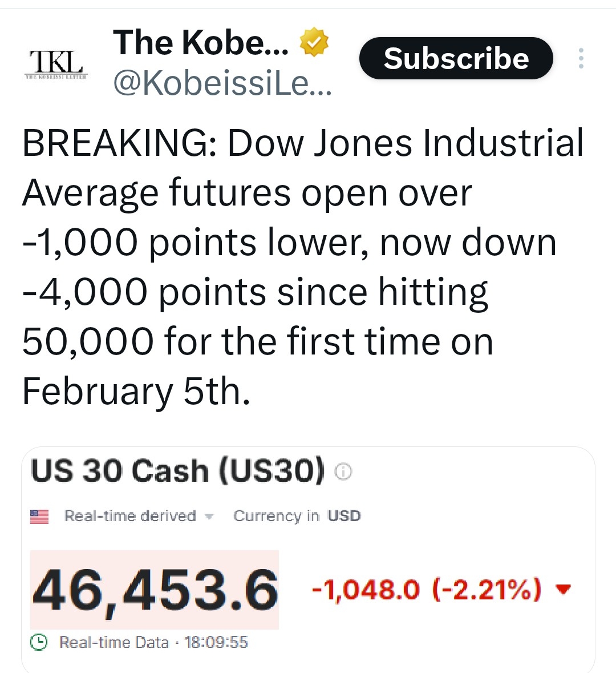This screenshot has width=616, height=673.
Task: Click the red down-triangle change indicator
Action: coord(562,589)
